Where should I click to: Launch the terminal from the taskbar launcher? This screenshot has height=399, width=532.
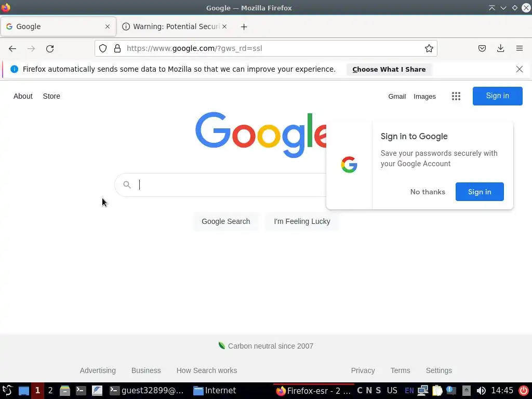point(81,391)
